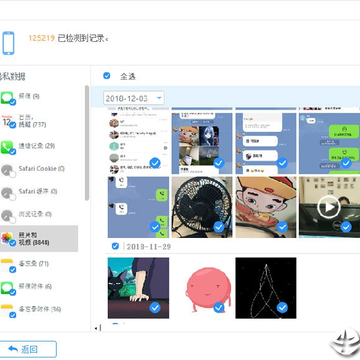Open the black cat anime thumbnail

[x=138, y=288]
